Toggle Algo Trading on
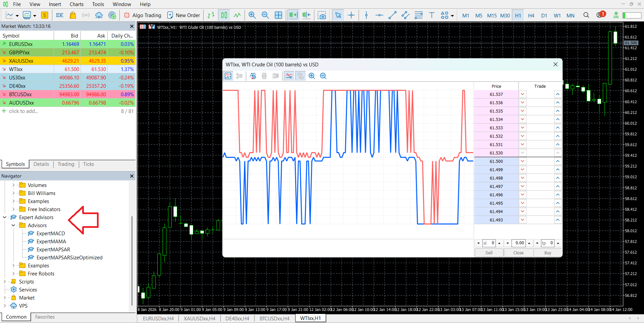Viewport: 644px width, 323px height. coord(143,15)
